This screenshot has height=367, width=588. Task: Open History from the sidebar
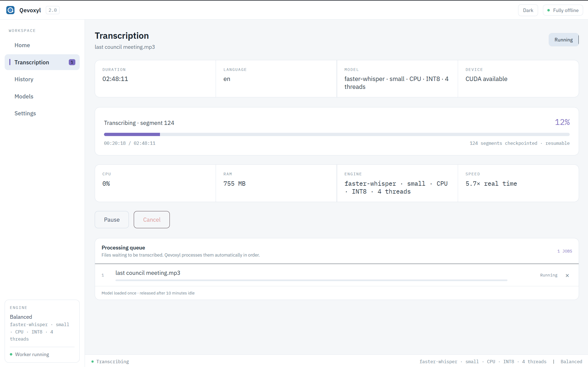click(42, 79)
